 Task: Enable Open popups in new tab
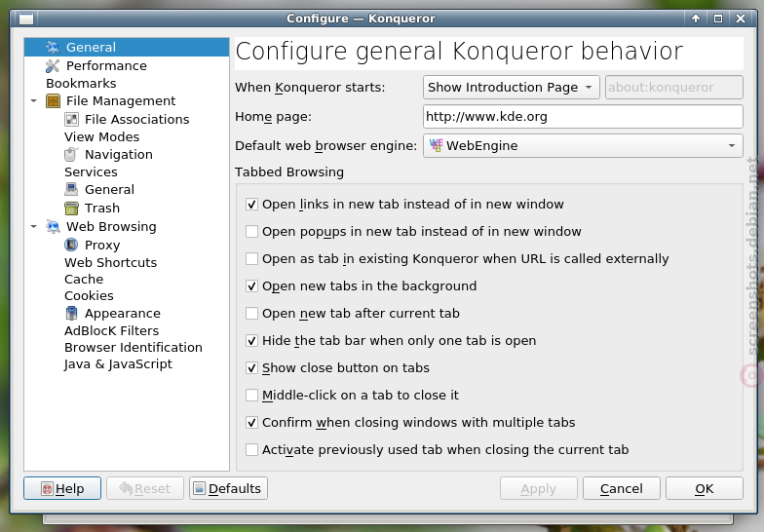(x=251, y=232)
